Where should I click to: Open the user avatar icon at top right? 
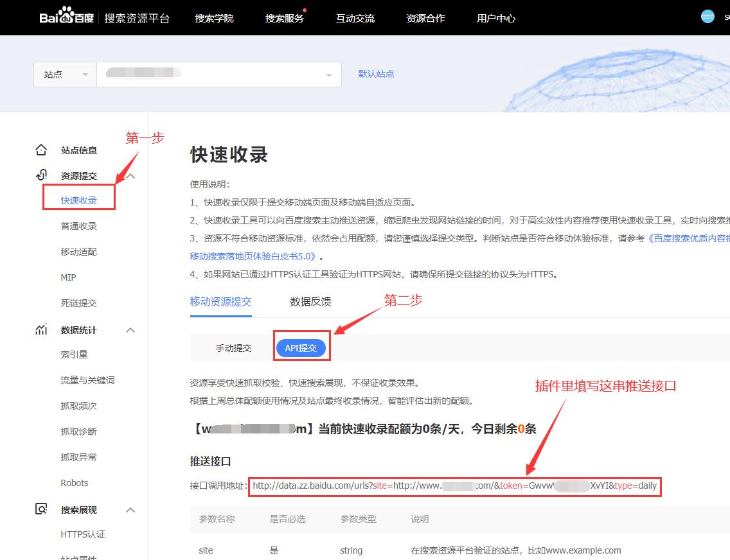[707, 16]
